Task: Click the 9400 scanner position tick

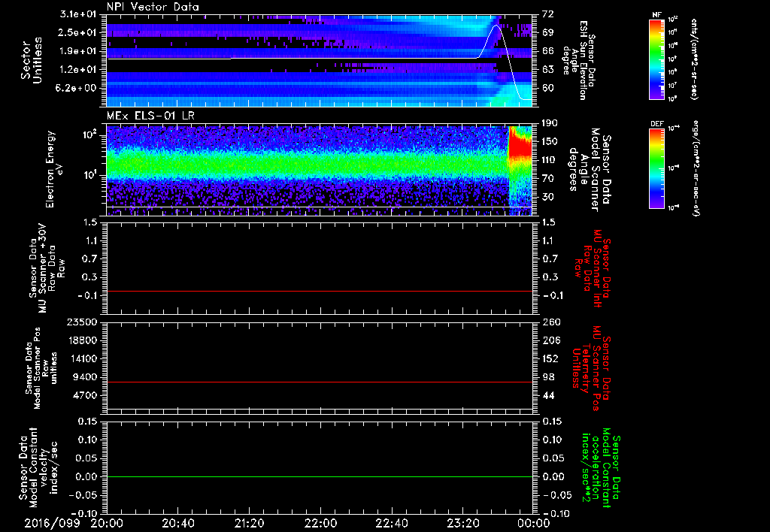Action: [x=86, y=377]
